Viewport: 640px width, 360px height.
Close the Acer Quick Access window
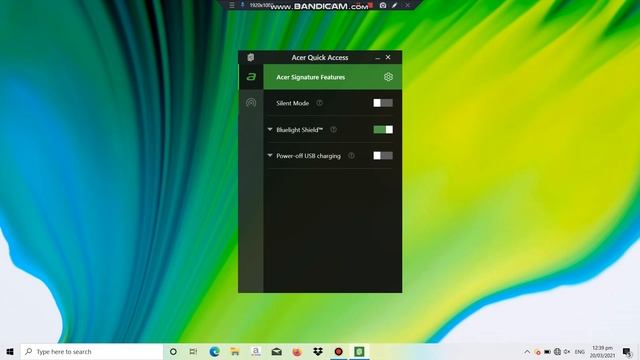(388, 58)
